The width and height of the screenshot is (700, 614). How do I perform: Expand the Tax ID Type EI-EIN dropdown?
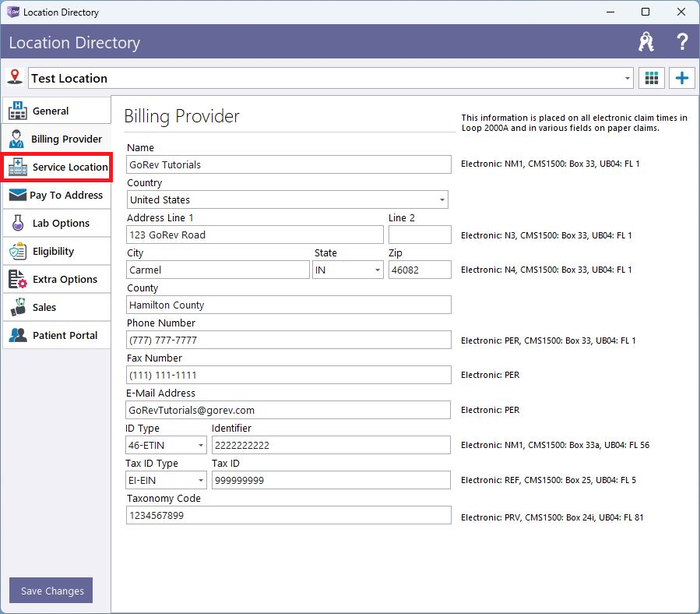pos(200,481)
